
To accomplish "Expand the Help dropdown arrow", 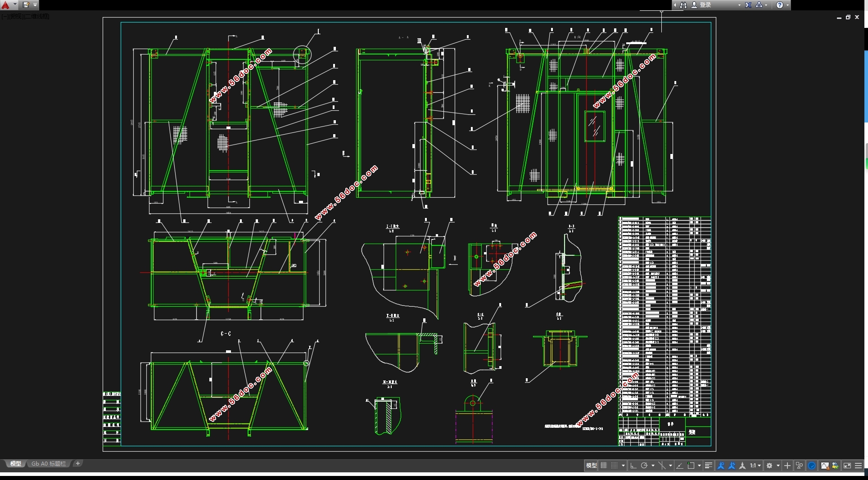I will [x=787, y=5].
